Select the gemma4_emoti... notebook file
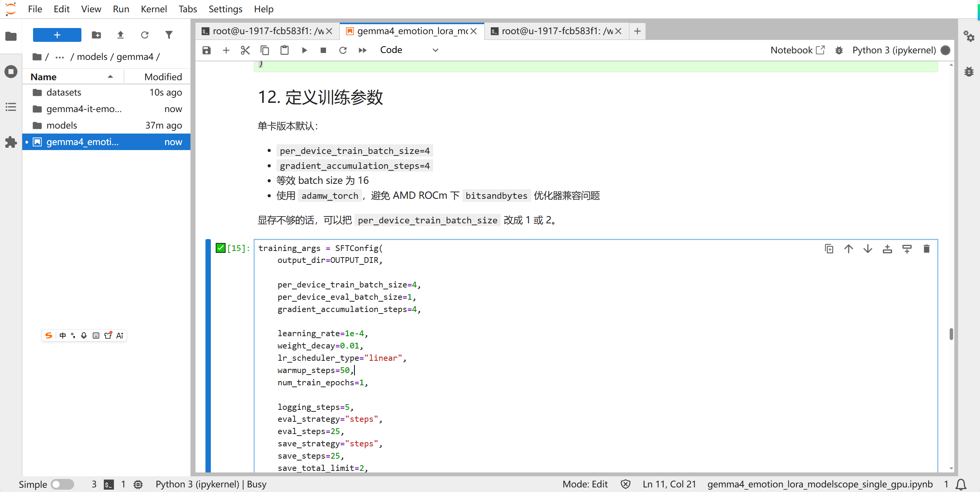This screenshot has width=980, height=492. click(x=106, y=142)
